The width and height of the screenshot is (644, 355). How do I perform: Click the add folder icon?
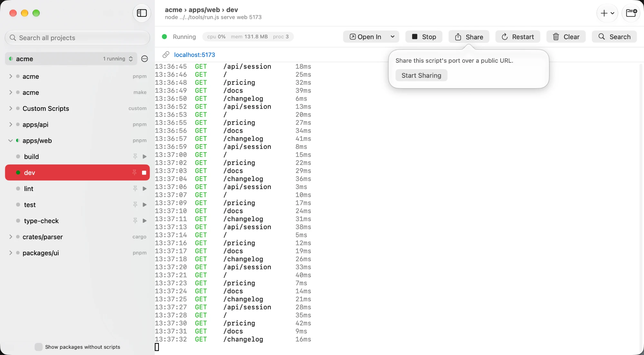[x=631, y=13]
